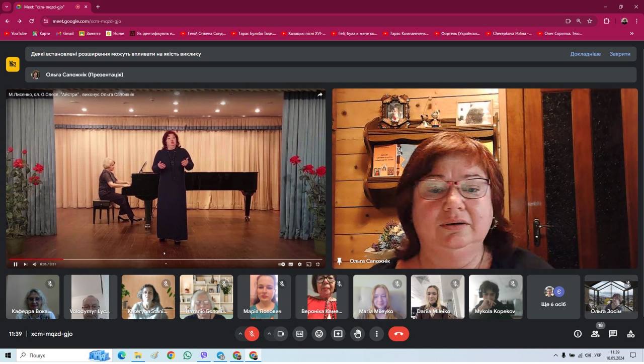Viewport: 644px width, 364px height.
Task: Open YouTube player settings gear
Action: click(300, 264)
